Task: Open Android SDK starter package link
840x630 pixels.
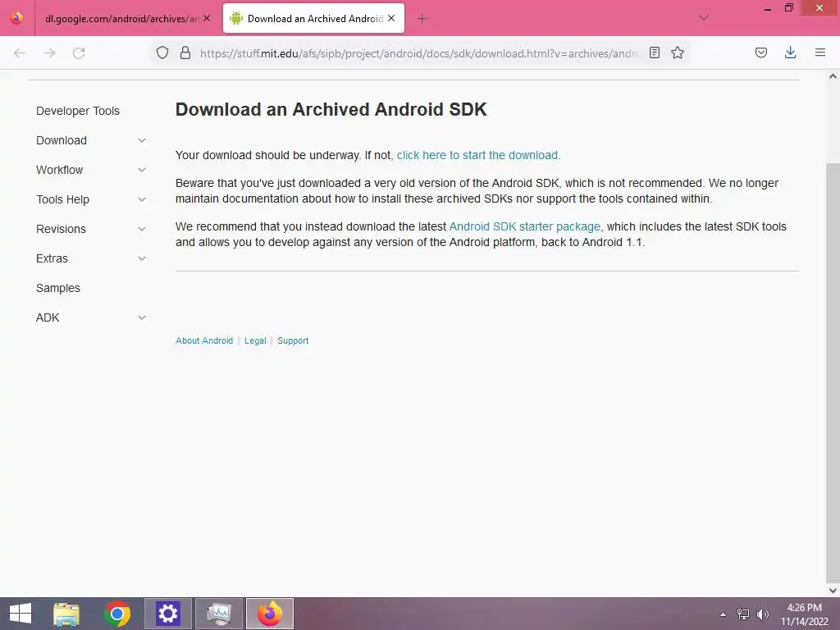Action: [x=525, y=226]
